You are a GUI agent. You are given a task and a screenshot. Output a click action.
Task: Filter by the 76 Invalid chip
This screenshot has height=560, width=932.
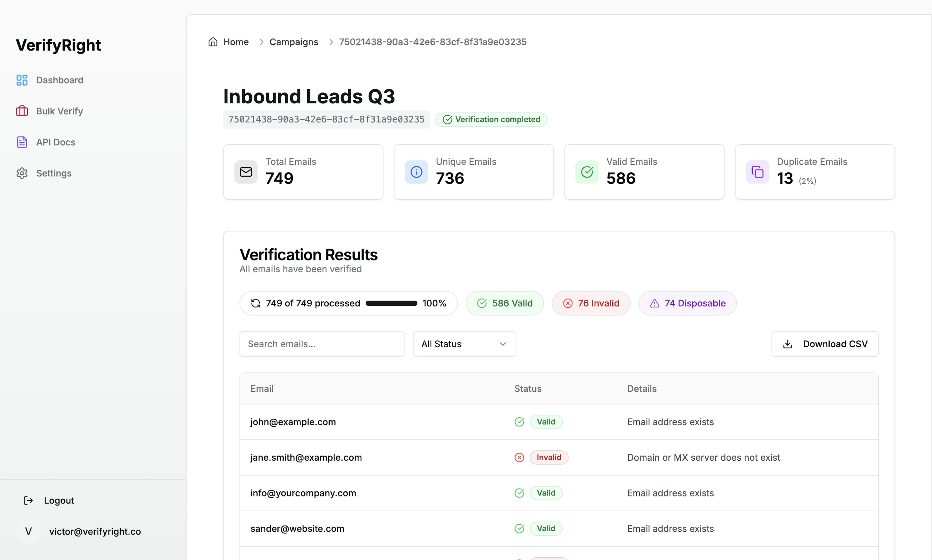click(x=591, y=303)
